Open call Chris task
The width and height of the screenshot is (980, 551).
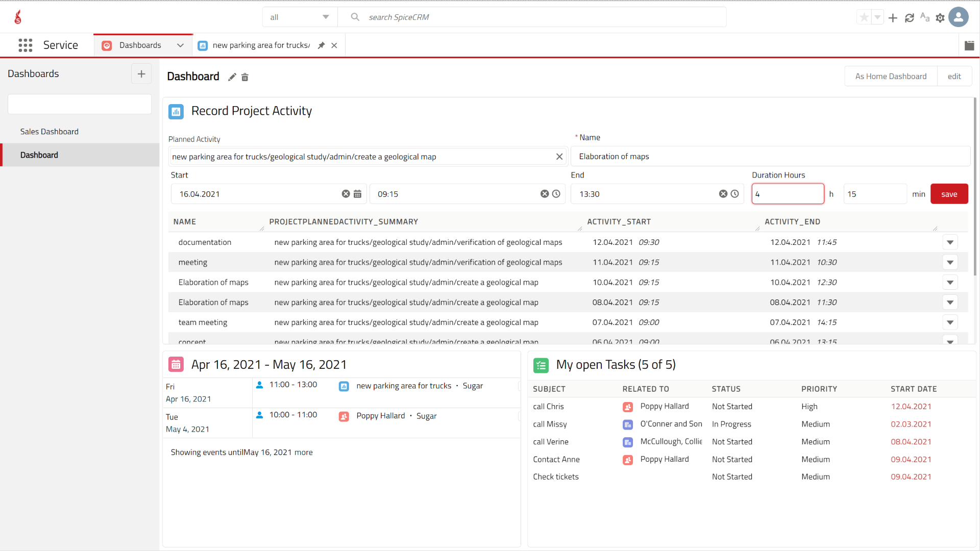tap(548, 407)
